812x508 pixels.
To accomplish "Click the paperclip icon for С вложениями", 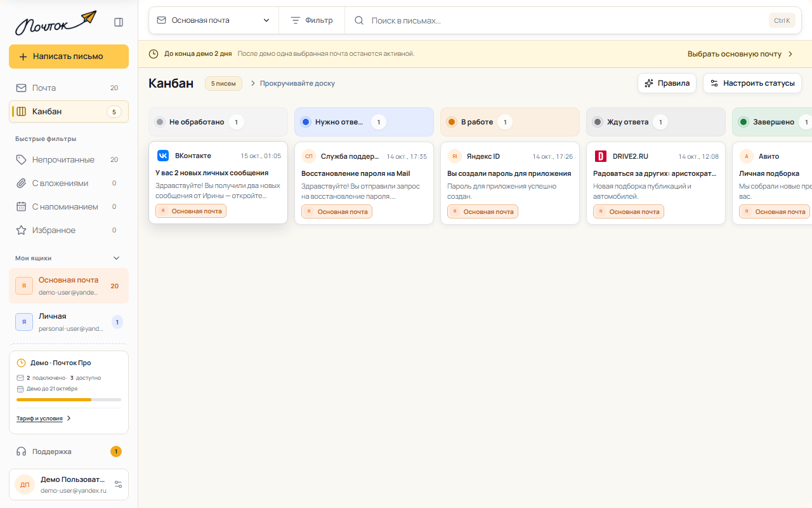I will (22, 183).
